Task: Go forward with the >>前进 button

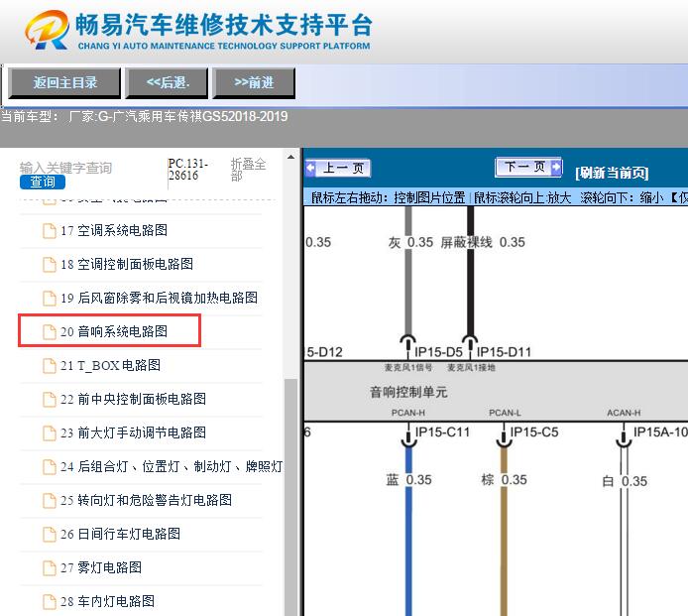Action: tap(254, 82)
